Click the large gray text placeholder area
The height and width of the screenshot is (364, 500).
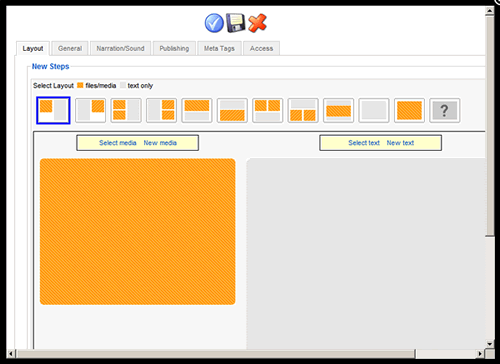pyautogui.click(x=366, y=253)
